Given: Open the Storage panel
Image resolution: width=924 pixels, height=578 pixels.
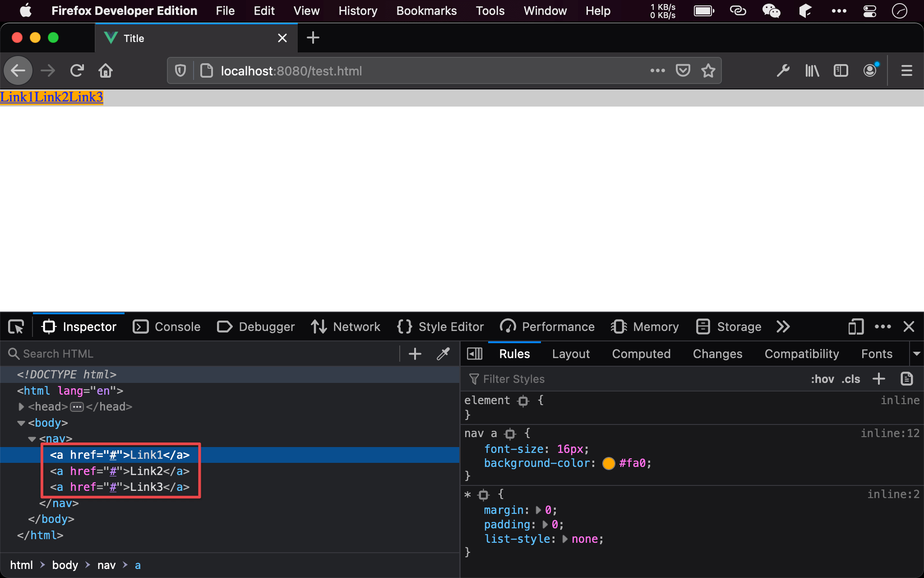Looking at the screenshot, I should click(x=728, y=326).
